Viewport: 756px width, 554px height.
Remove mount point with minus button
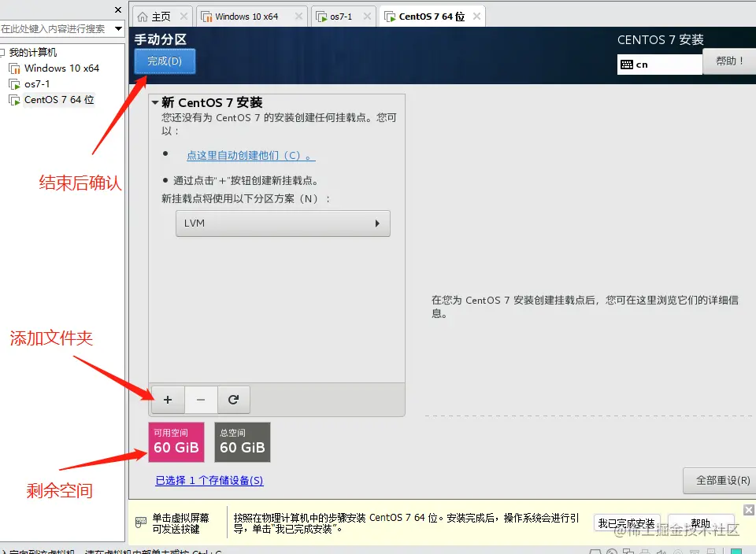201,400
